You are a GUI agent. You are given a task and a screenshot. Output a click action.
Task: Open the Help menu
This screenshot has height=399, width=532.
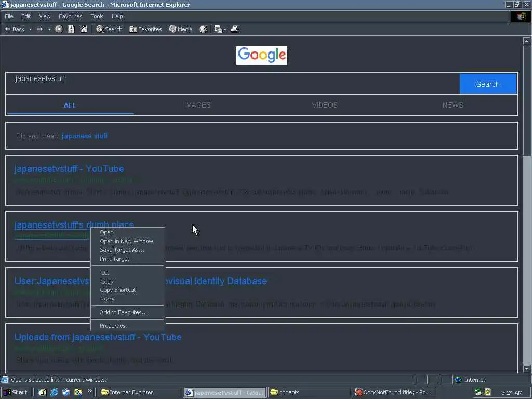coord(117,16)
